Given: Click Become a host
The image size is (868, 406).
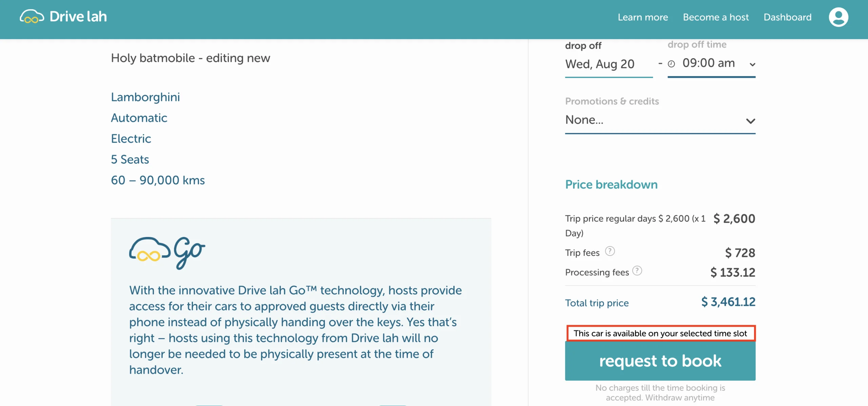Looking at the screenshot, I should point(716,17).
